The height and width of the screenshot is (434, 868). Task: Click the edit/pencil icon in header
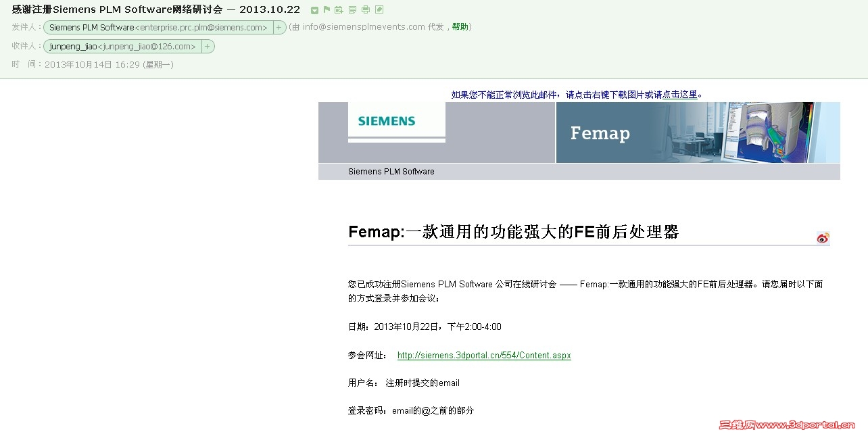pyautogui.click(x=379, y=9)
